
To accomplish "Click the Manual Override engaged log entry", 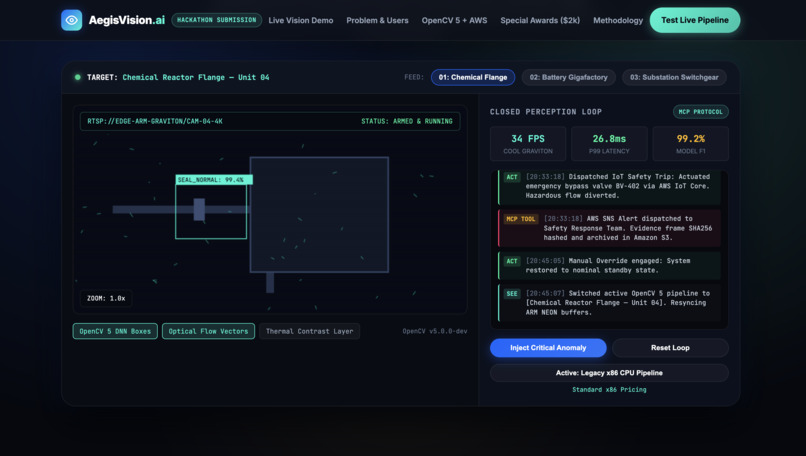I will pos(608,265).
